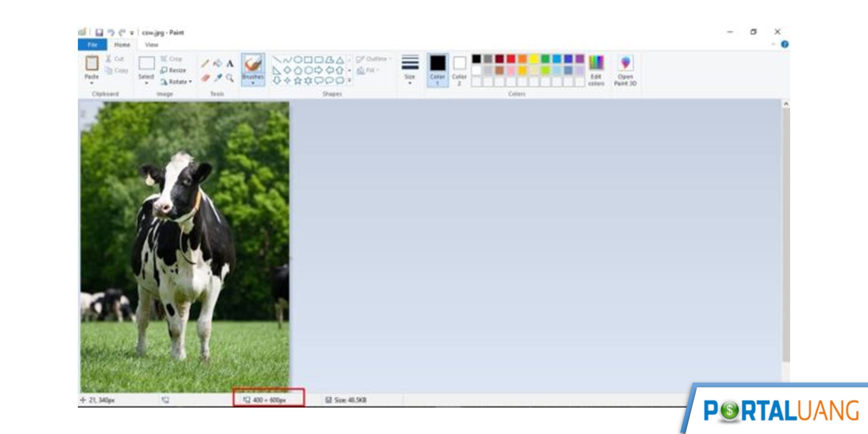Select the Down arrow shape
The image size is (868, 434).
click(277, 80)
